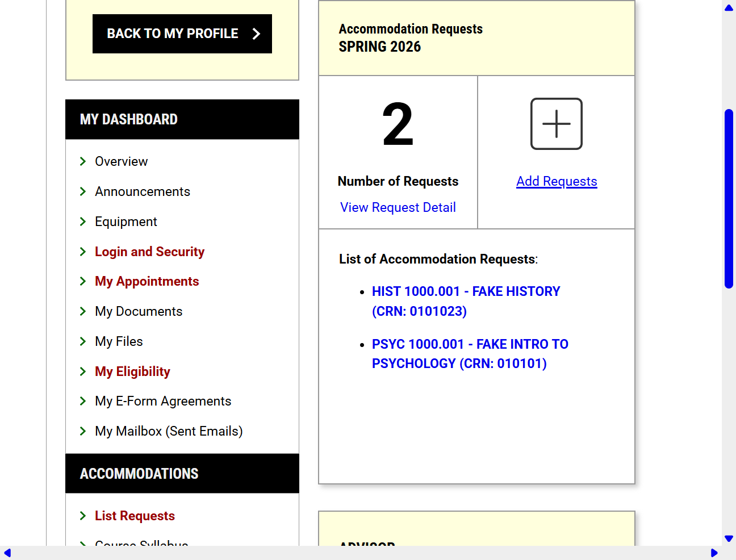The image size is (736, 560).
Task: Click the arrow icon in Back to My Profile
Action: tap(256, 34)
